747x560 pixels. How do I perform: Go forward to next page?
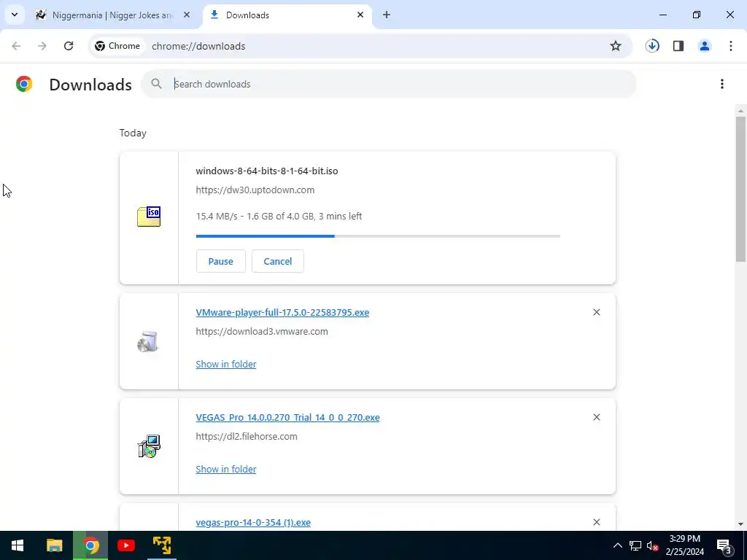(x=42, y=46)
